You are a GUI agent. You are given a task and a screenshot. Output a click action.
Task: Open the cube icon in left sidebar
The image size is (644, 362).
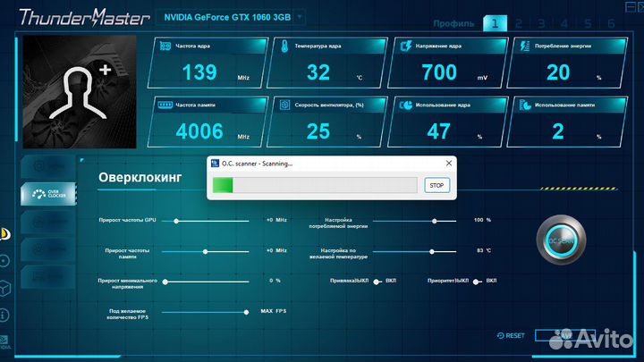pos(4,289)
